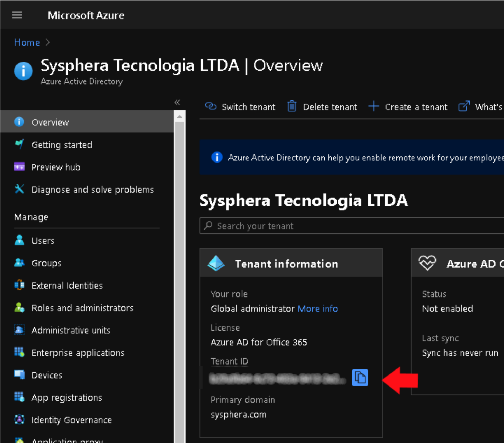Open the More info link
The image size is (504, 443).
[318, 309]
